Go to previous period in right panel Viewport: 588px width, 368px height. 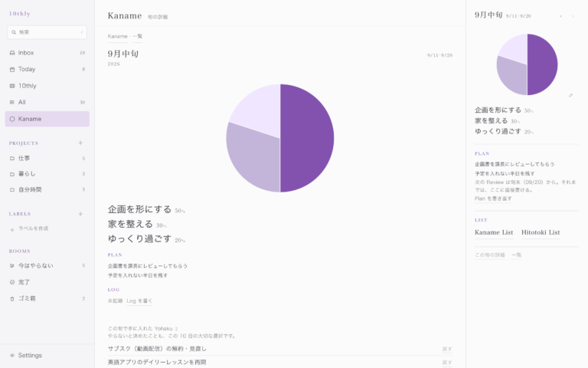[x=560, y=16]
